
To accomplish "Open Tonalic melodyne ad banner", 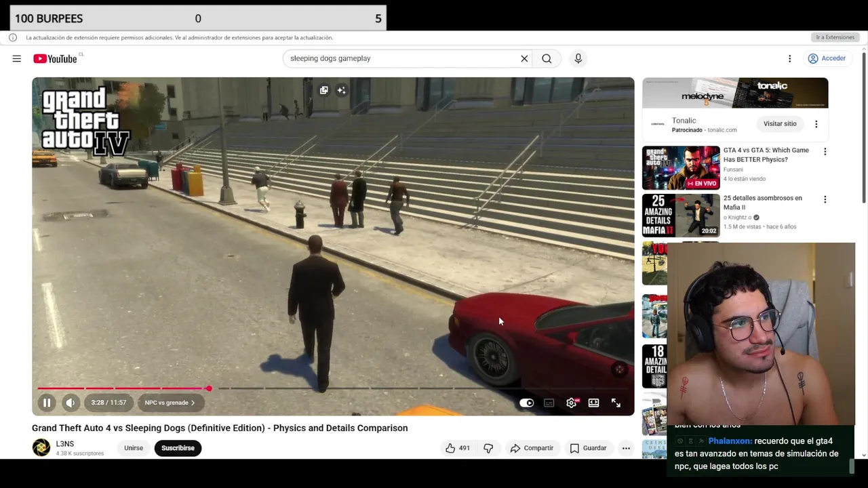I will [x=735, y=93].
